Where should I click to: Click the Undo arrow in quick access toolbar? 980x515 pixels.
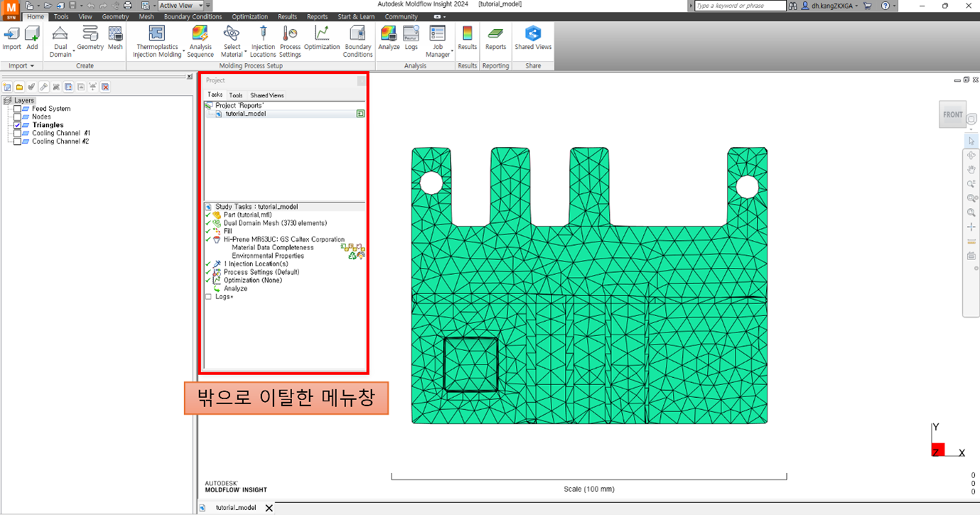click(x=91, y=6)
